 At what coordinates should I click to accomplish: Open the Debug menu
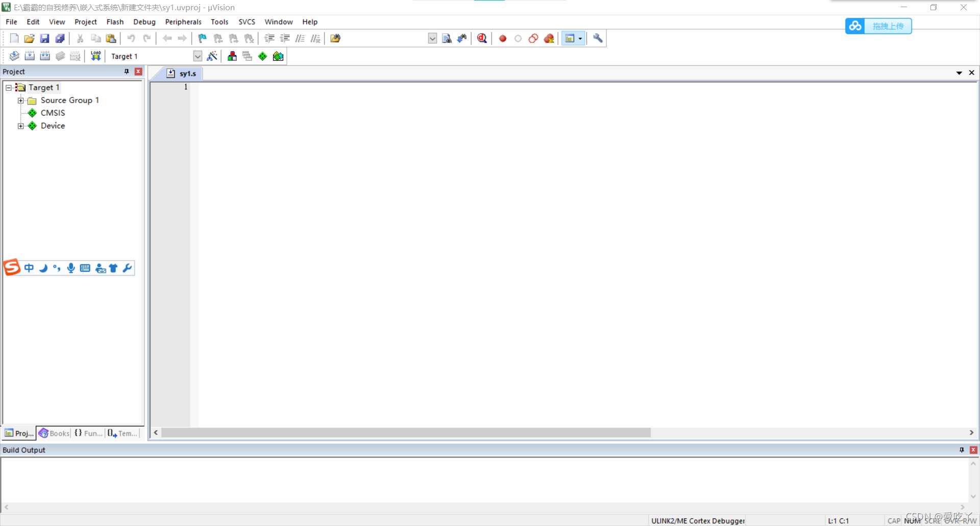[x=144, y=22]
